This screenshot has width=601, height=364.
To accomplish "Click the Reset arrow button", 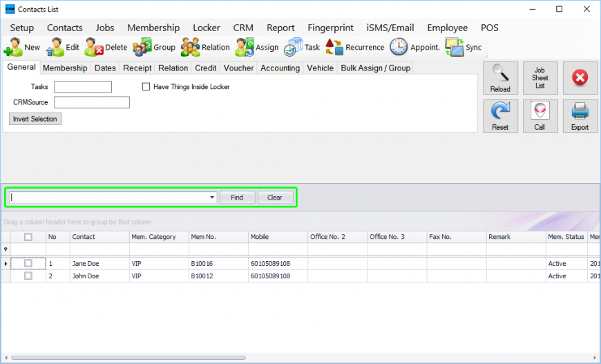I will coord(500,116).
